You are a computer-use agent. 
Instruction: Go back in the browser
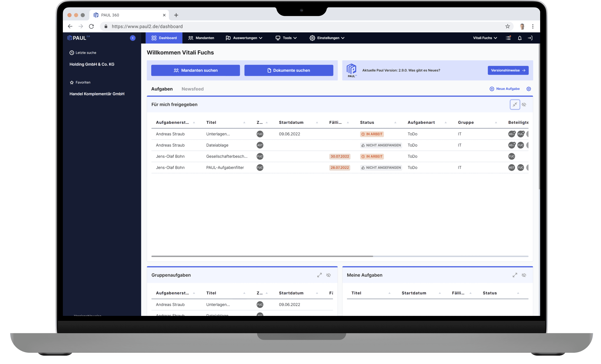(x=70, y=26)
